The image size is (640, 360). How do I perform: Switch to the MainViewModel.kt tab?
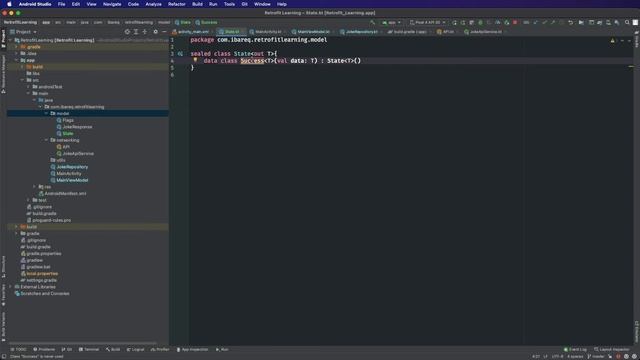(x=313, y=32)
